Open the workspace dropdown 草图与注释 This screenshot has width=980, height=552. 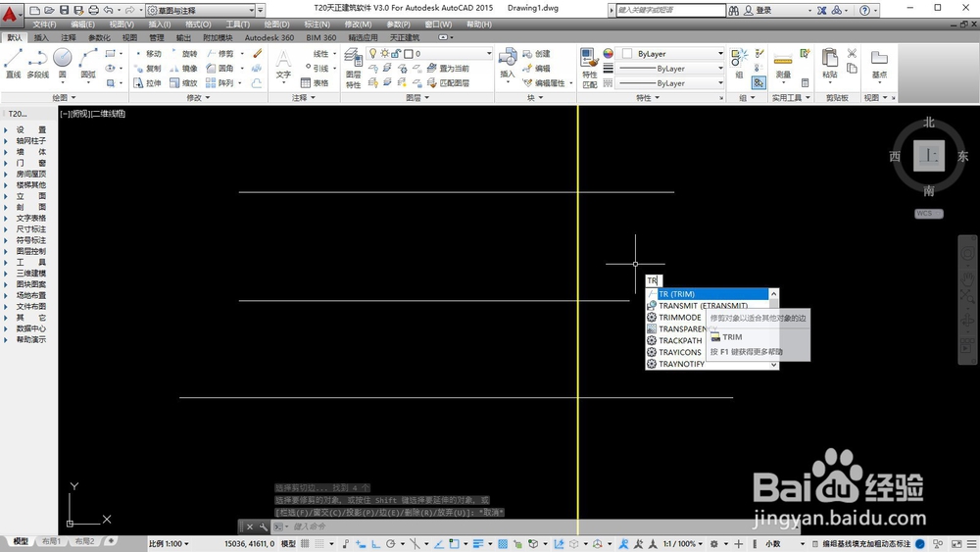(x=201, y=10)
